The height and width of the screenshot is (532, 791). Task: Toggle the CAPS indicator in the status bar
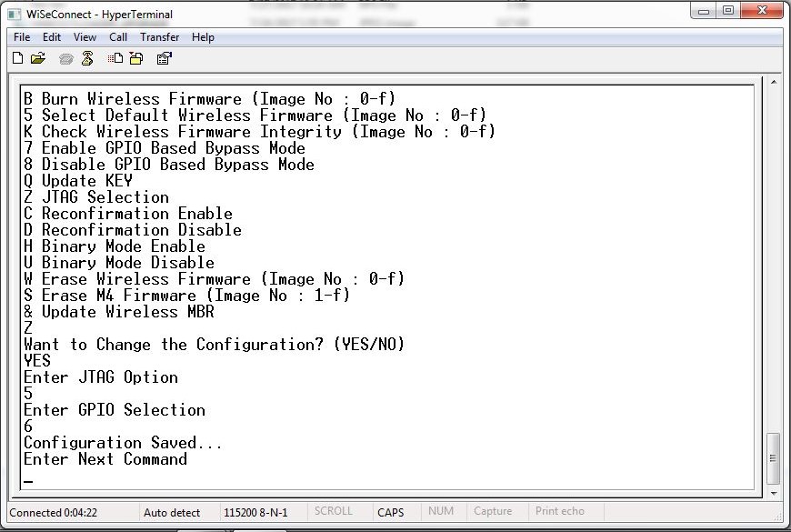pyautogui.click(x=391, y=511)
